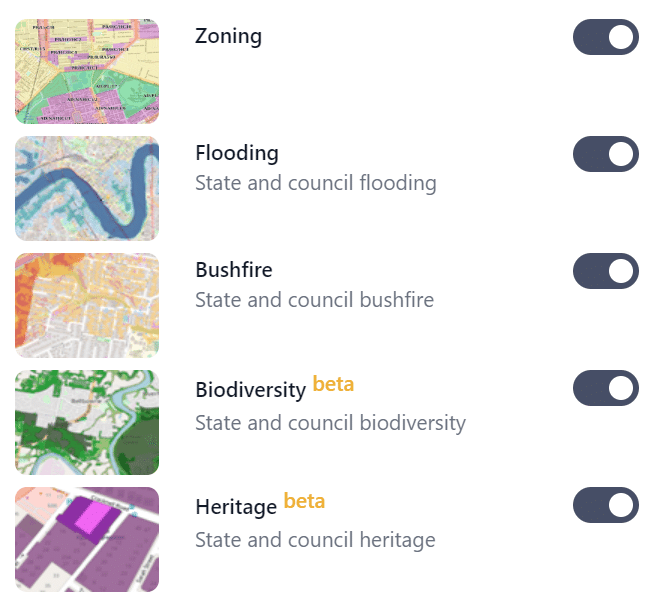Screen dimensions: 646x596
Task: Click the beta badge beside Biodiversity
Action: pos(333,384)
